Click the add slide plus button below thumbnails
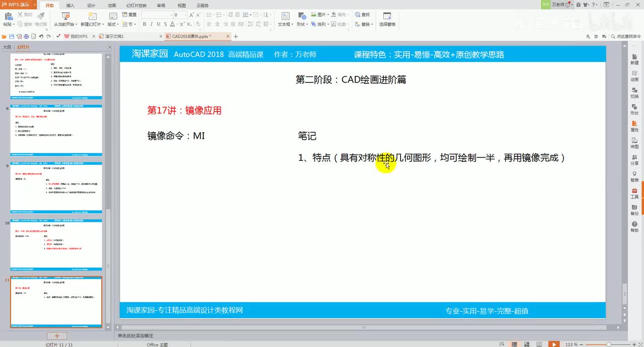Viewport: 644px width, 347px height. tap(57, 336)
